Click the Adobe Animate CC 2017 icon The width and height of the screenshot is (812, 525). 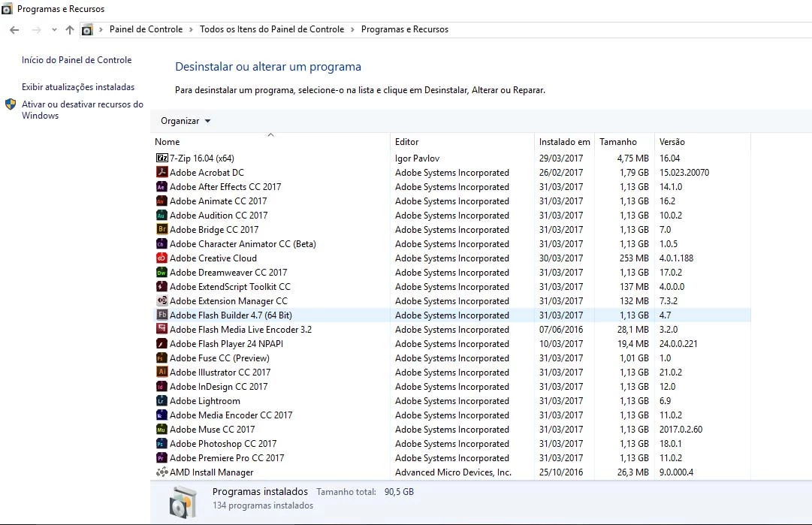(162, 201)
